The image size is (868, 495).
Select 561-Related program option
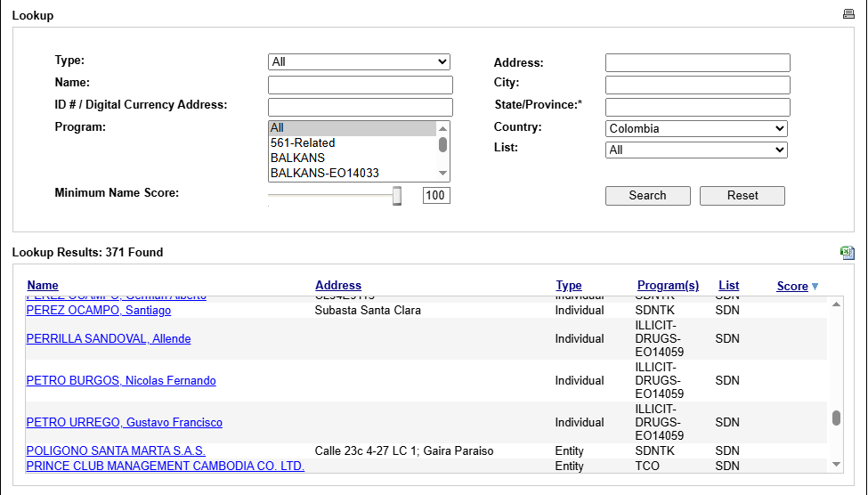pos(303,142)
